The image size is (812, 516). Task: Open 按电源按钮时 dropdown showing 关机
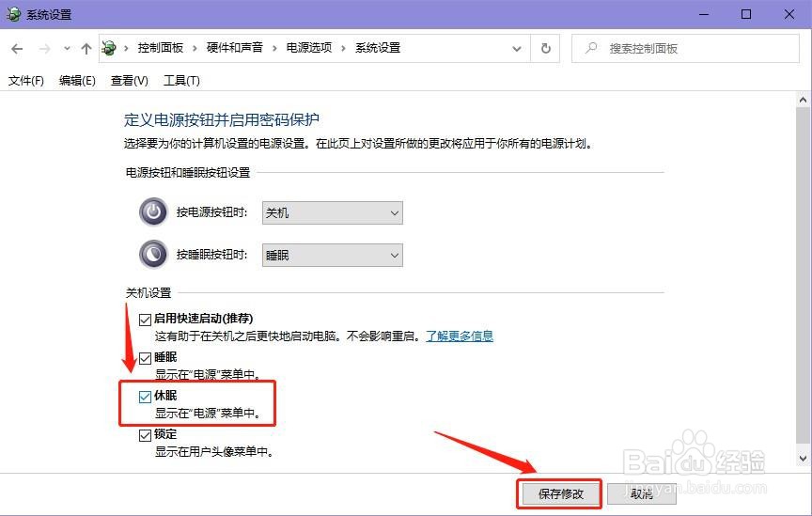(333, 213)
